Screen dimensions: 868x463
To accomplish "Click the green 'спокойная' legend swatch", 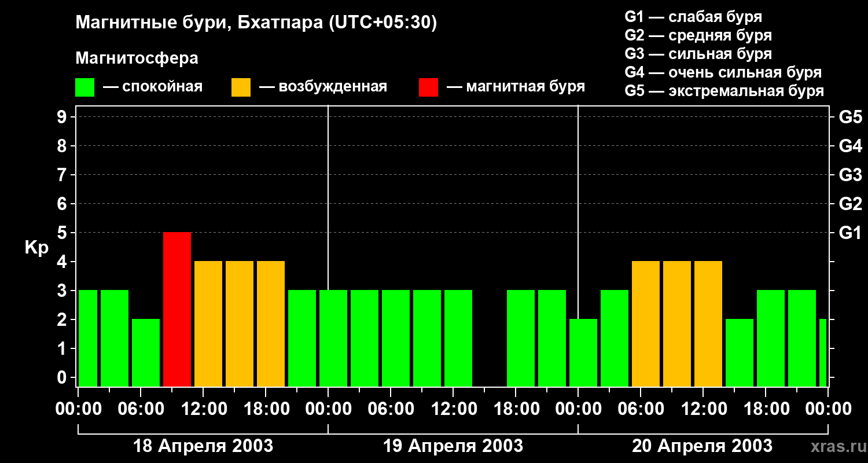I will (x=85, y=87).
